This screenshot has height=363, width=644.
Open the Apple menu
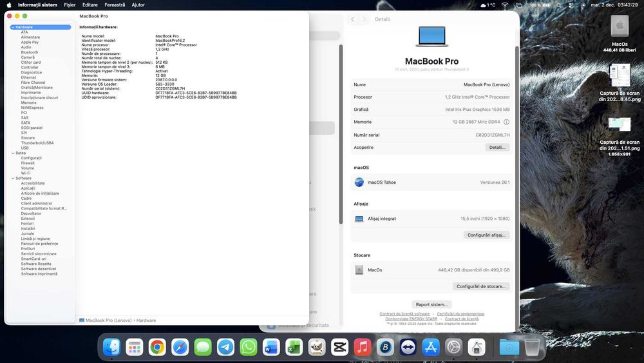point(9,5)
